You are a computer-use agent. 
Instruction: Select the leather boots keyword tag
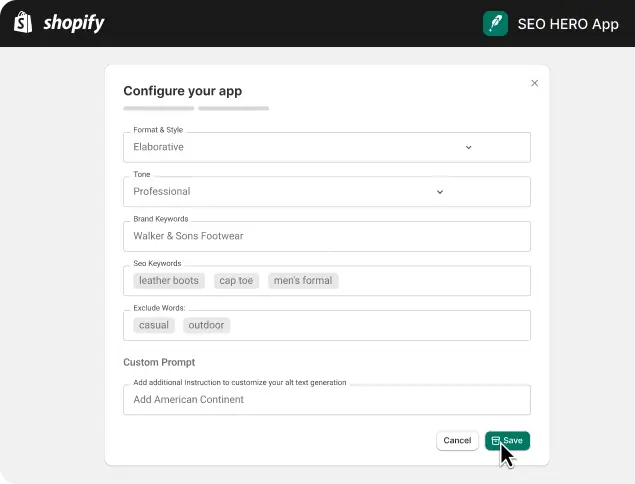169,280
